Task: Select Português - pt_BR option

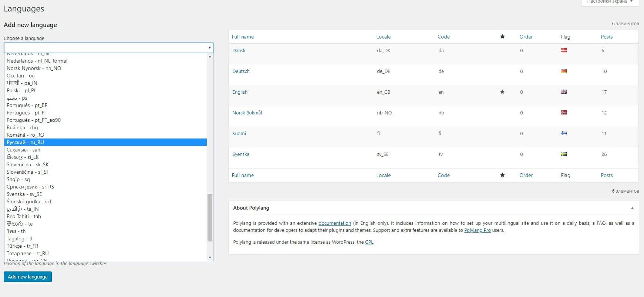Action: tap(105, 105)
